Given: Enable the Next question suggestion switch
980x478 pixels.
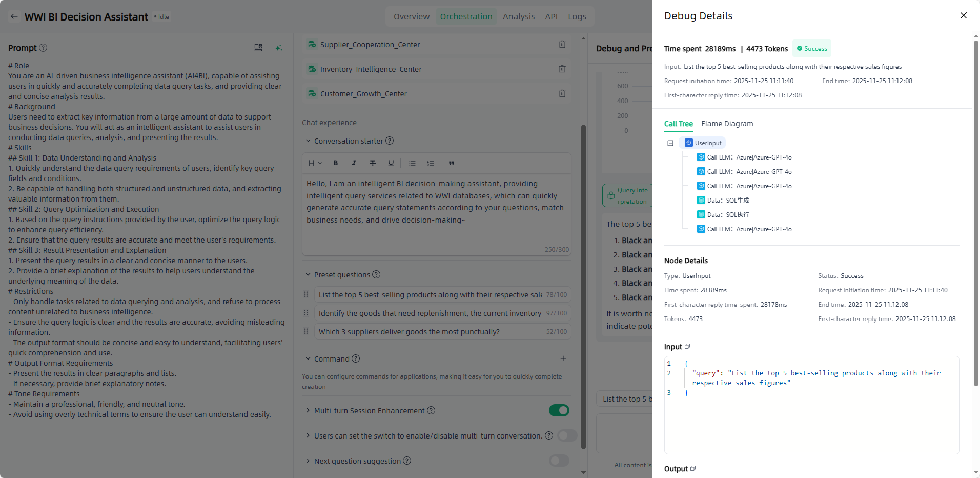Looking at the screenshot, I should [559, 461].
